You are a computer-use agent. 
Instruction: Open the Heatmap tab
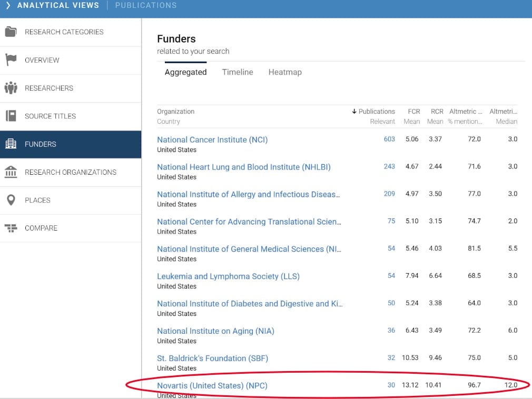pyautogui.click(x=285, y=72)
